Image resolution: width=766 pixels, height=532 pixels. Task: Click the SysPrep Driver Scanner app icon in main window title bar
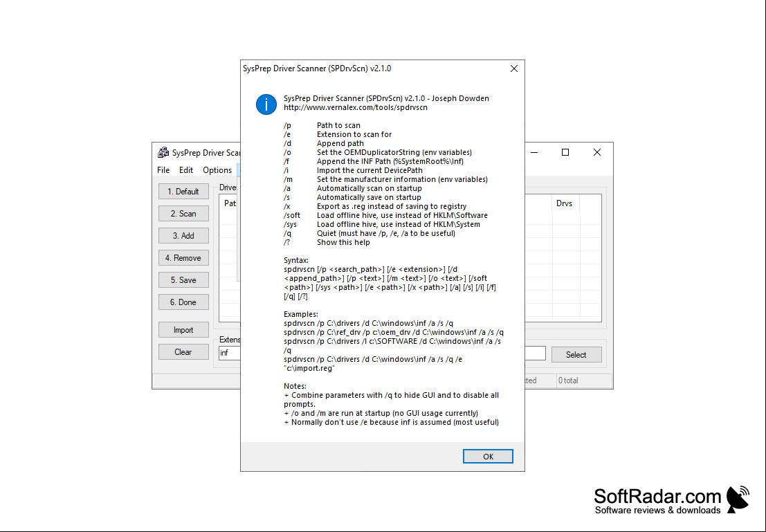163,152
